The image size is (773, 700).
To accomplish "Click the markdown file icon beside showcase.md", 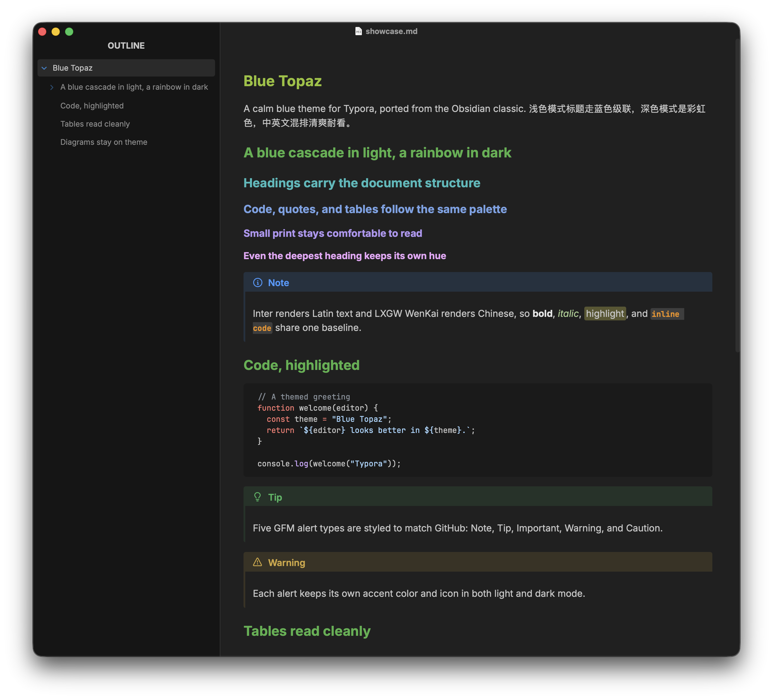I will point(358,31).
